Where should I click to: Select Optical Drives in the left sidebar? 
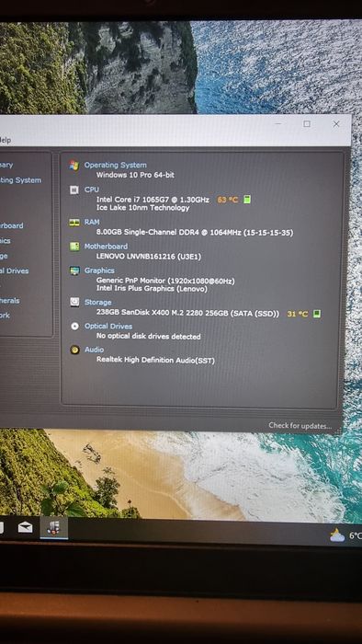(15, 271)
